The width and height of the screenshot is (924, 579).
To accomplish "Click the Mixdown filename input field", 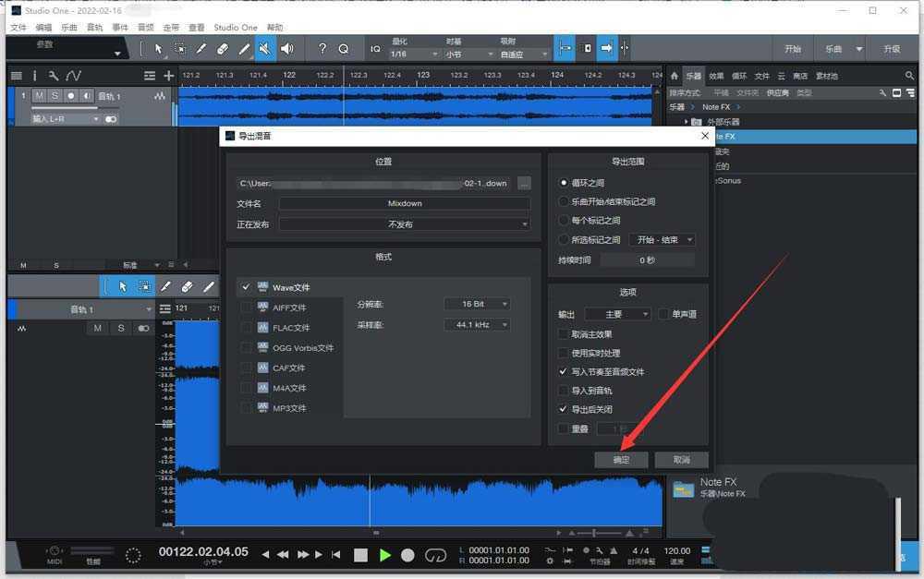I will [407, 203].
